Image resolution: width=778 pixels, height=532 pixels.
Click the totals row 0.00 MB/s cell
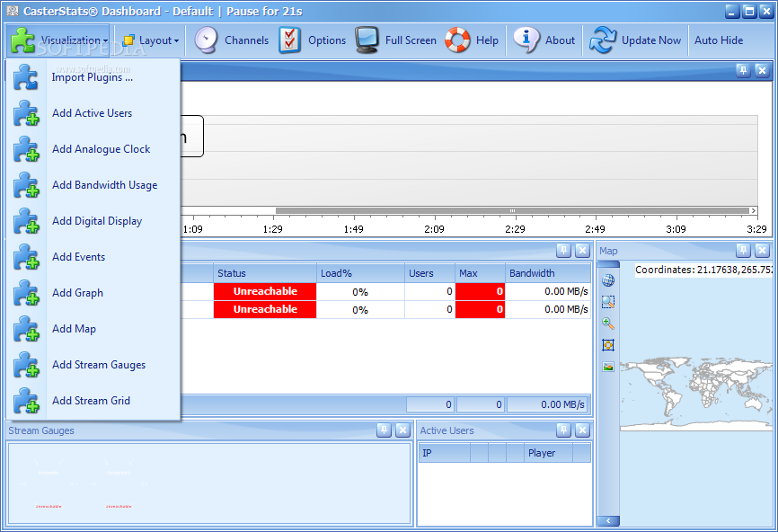click(x=547, y=404)
